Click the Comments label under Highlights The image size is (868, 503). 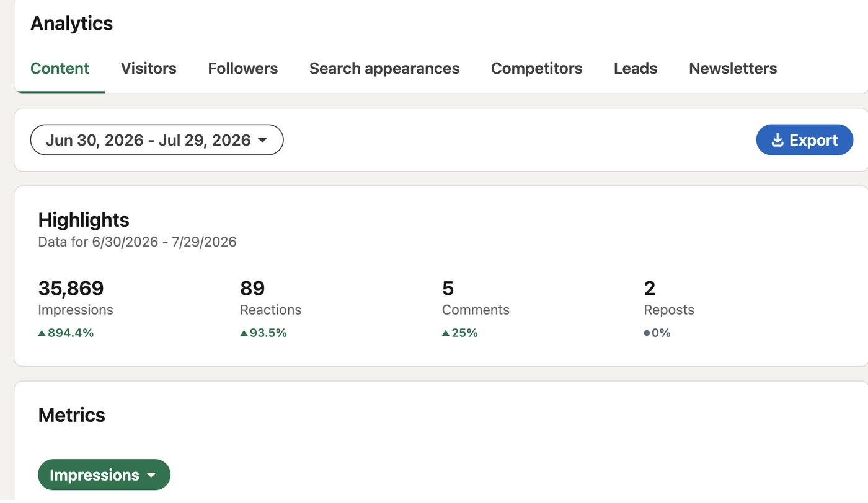[476, 310]
